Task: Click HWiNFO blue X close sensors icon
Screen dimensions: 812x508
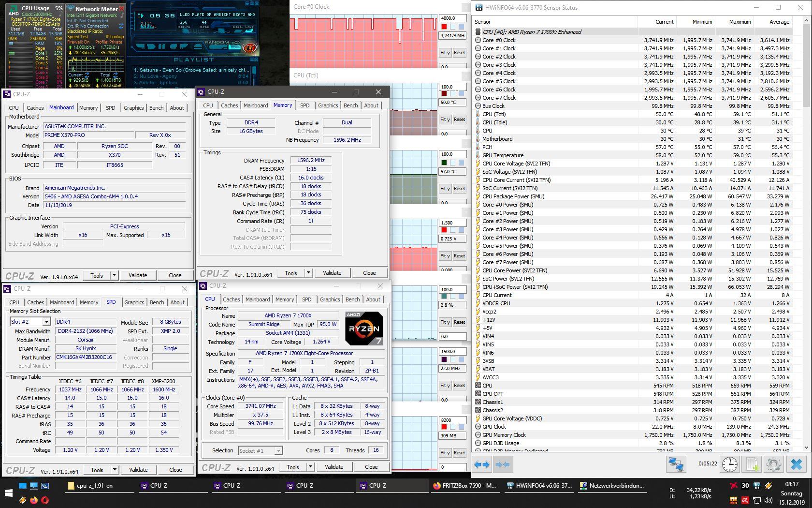Action: click(796, 464)
